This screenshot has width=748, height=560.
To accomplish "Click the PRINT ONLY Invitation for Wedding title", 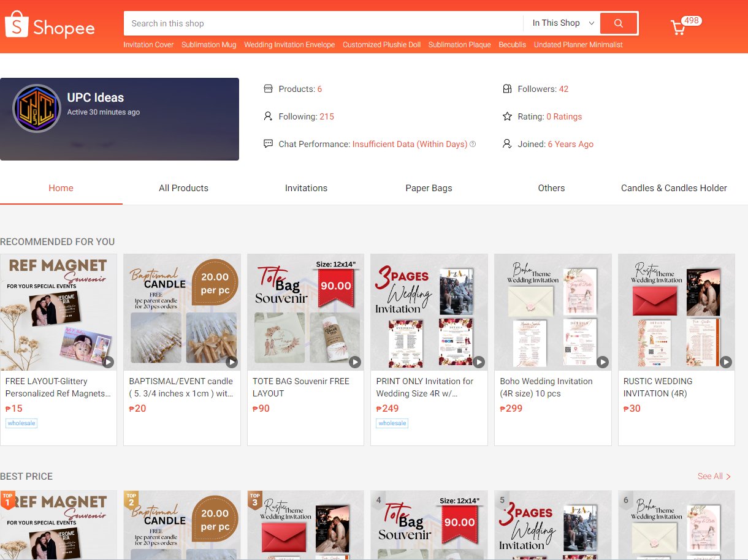I will tap(425, 387).
